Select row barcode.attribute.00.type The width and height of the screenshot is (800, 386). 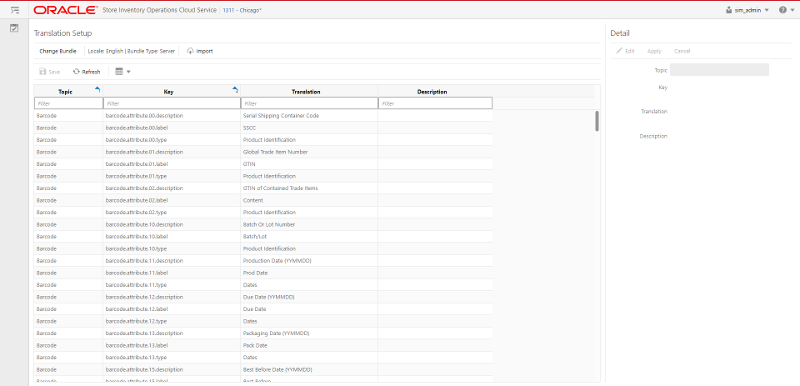tap(263, 140)
